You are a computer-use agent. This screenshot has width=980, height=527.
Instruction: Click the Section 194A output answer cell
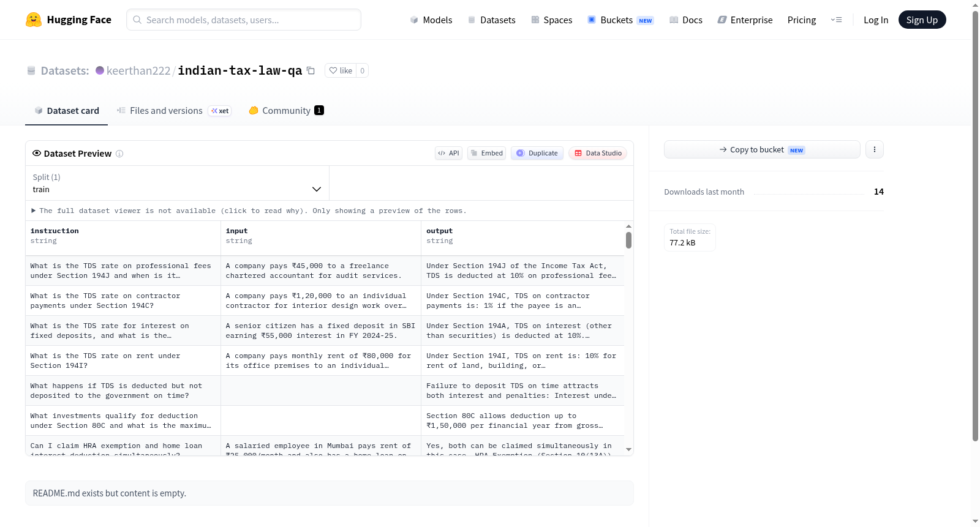coord(522,331)
